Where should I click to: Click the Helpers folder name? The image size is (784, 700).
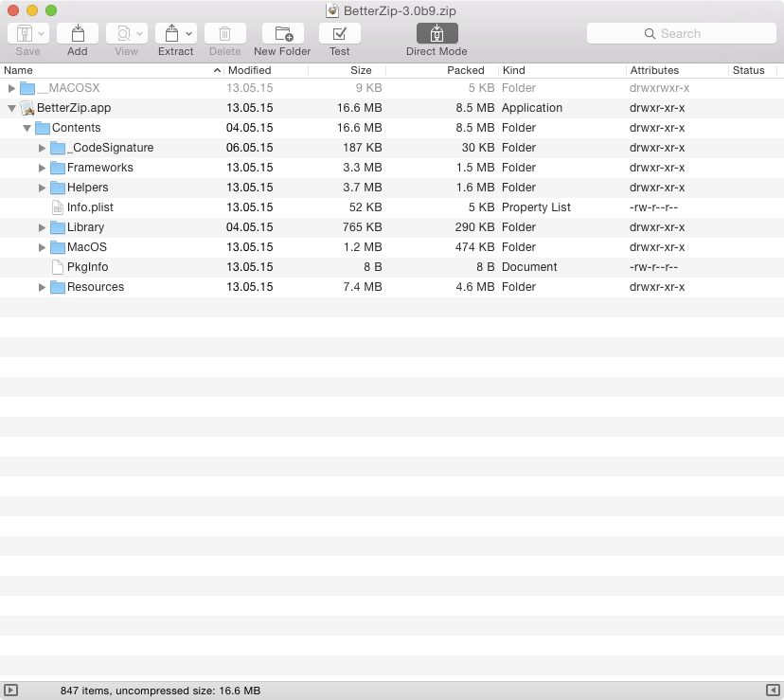[x=87, y=188]
